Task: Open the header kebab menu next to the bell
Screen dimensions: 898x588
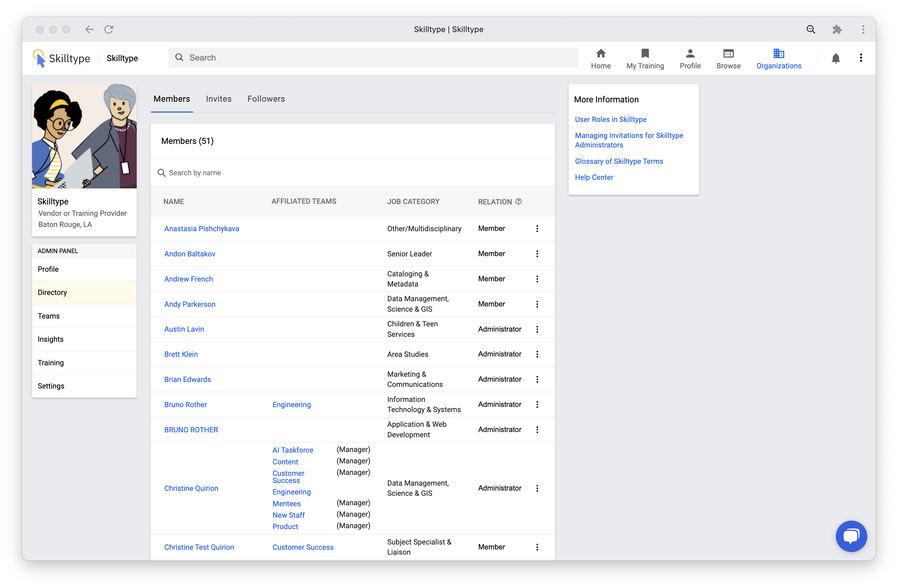Action: tap(861, 58)
